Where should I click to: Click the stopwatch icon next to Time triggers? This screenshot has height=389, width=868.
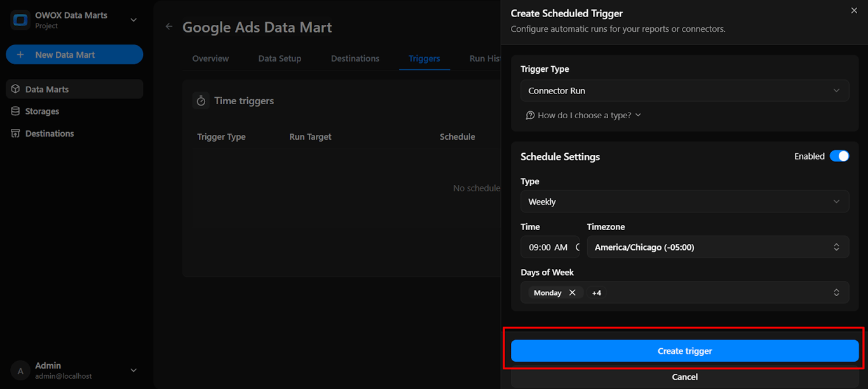[201, 101]
